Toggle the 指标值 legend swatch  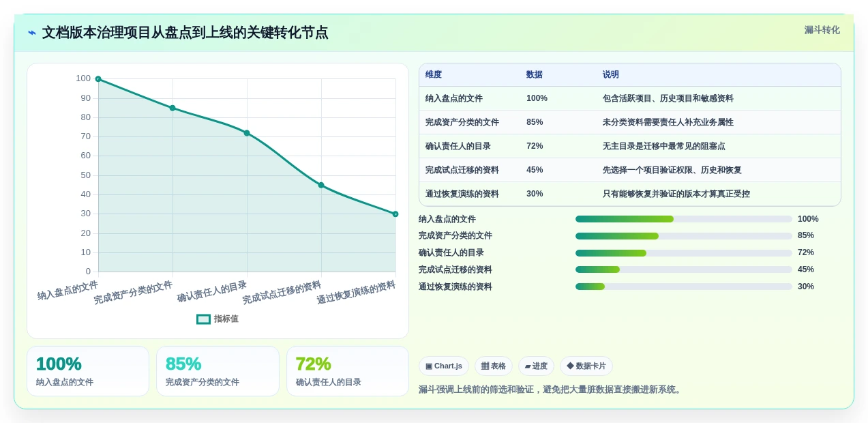pos(203,319)
